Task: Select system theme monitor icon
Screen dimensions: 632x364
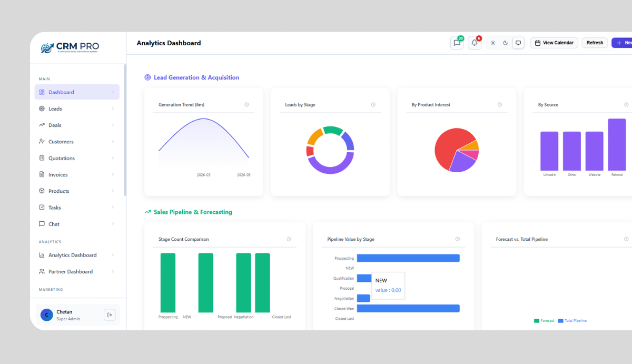Action: click(x=518, y=43)
